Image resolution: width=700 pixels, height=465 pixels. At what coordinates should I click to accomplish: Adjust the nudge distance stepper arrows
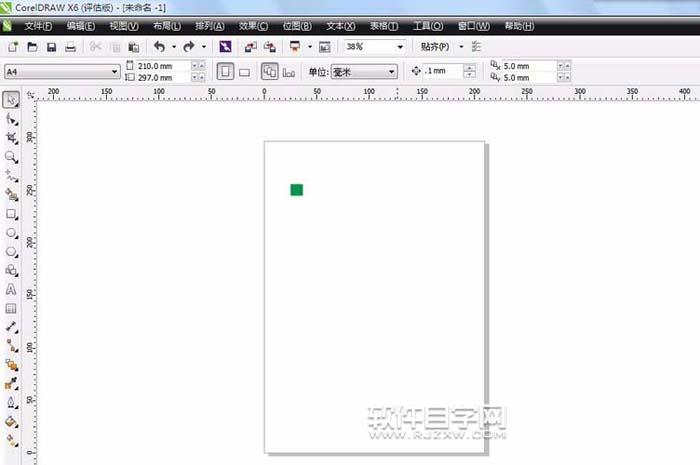pyautogui.click(x=469, y=71)
